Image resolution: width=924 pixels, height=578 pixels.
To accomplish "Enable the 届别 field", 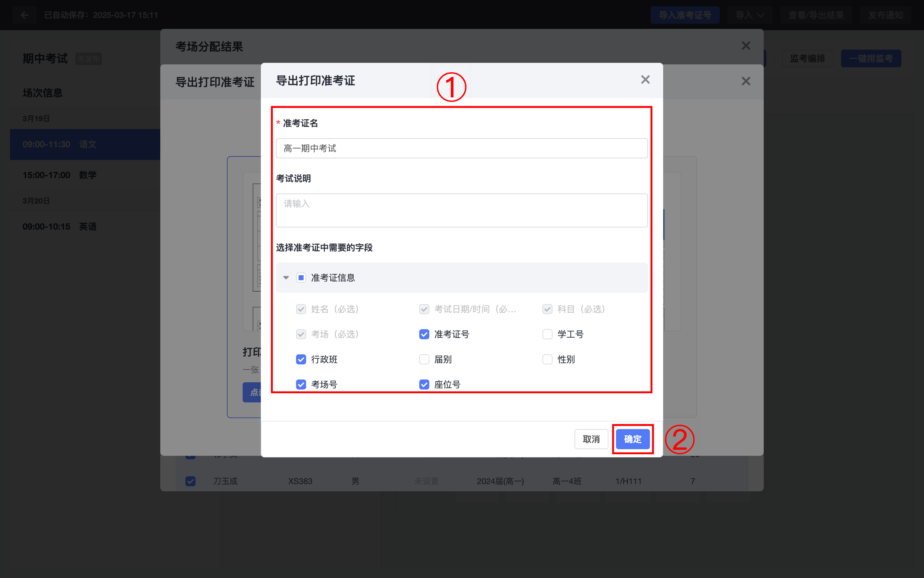I will pos(424,359).
